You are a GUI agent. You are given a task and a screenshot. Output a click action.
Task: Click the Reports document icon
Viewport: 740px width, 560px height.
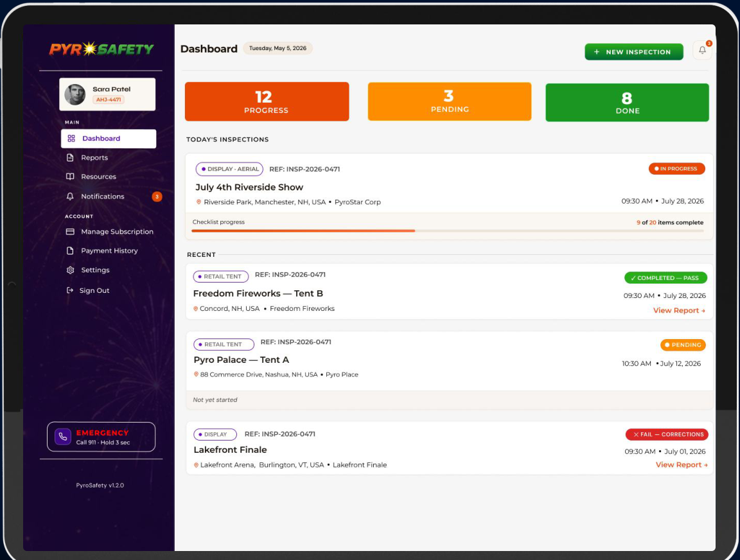[70, 157]
